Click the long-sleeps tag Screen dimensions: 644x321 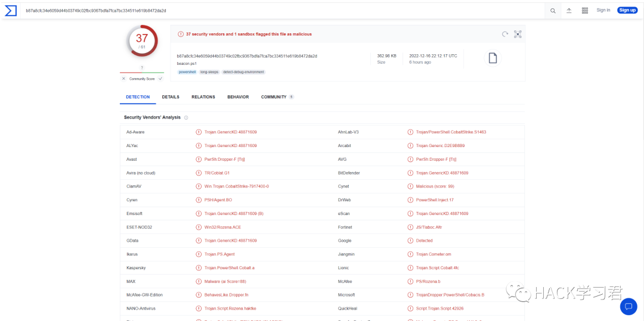point(209,71)
